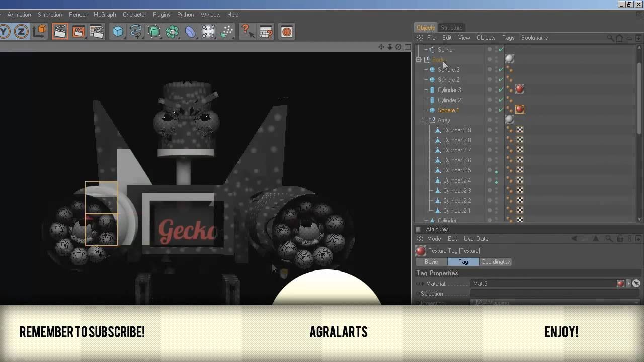The image size is (644, 362).
Task: Toggle the Z axis lock
Action: (x=21, y=32)
